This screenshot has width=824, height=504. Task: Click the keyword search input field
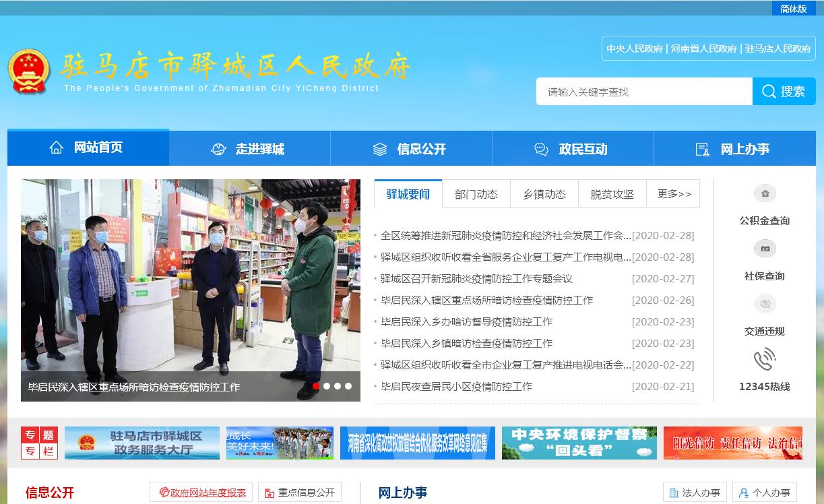(x=643, y=92)
